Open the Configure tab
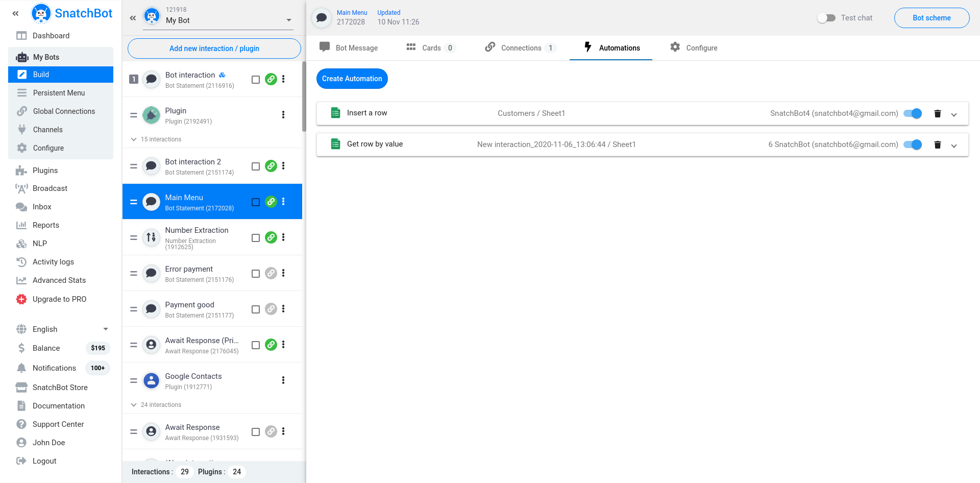Screen dimensions: 980x483 (x=694, y=47)
